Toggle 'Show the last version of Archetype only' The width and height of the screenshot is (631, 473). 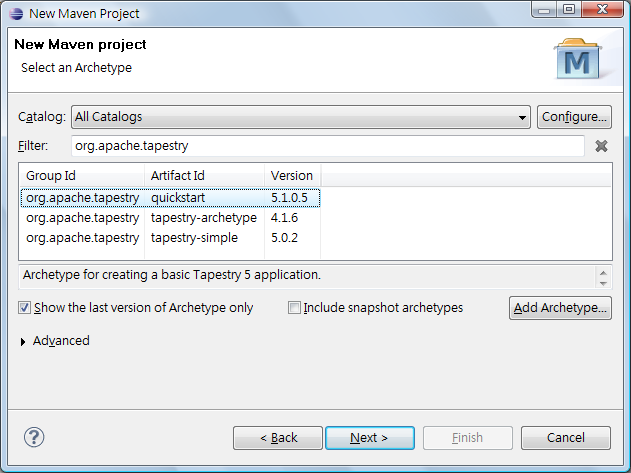[25, 308]
